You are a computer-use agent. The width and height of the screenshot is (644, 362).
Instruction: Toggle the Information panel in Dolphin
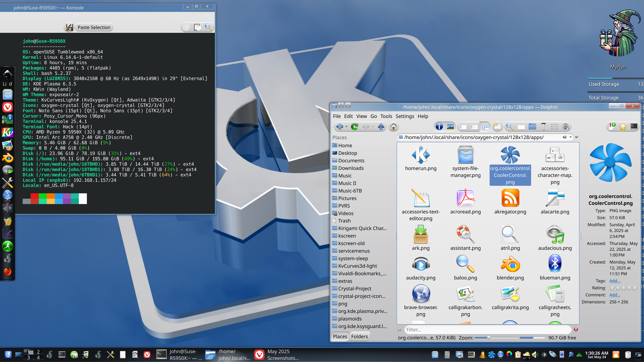(x=439, y=127)
